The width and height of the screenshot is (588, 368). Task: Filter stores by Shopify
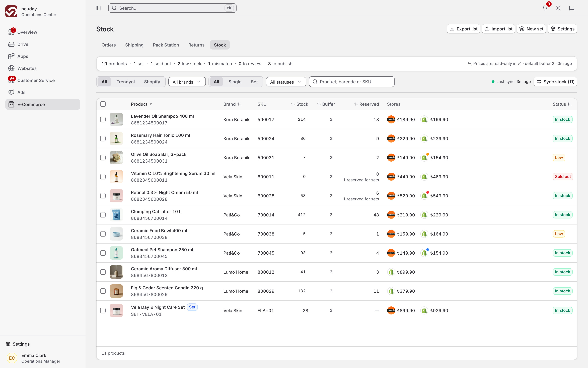coord(152,82)
